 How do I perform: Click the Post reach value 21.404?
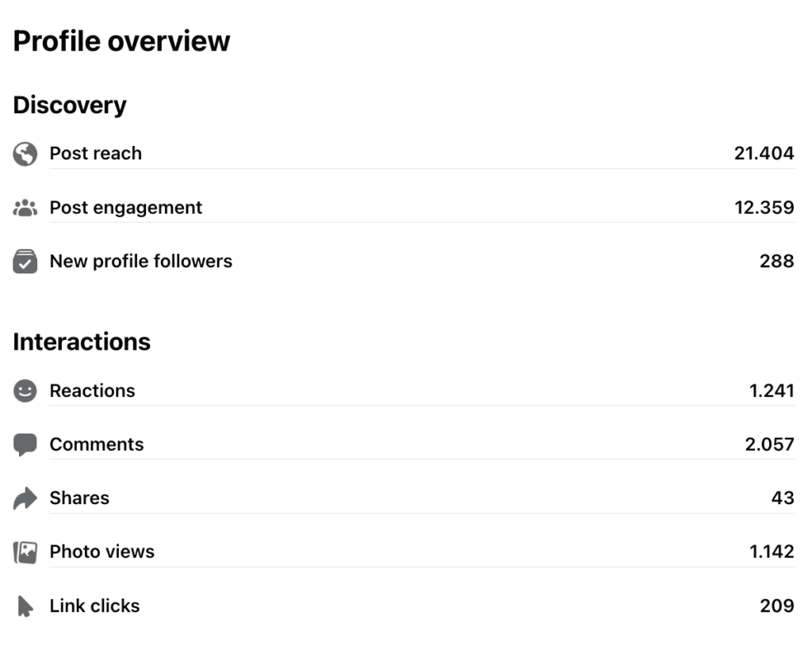pyautogui.click(x=764, y=153)
